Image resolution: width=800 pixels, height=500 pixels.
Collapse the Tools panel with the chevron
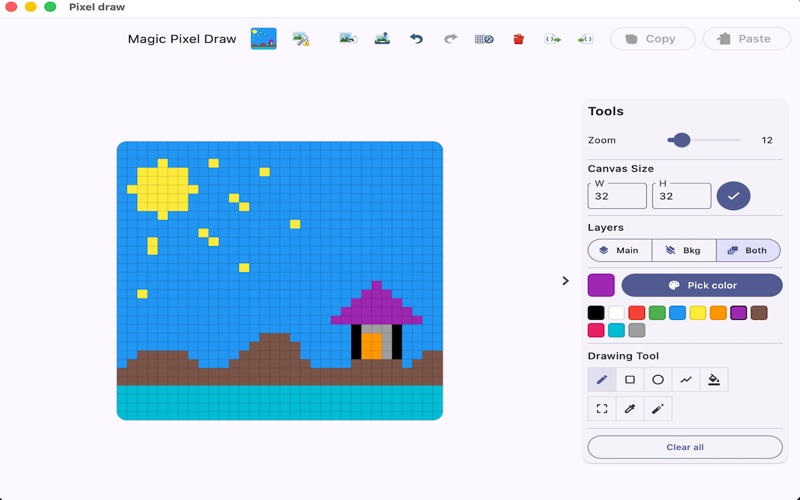pyautogui.click(x=565, y=281)
